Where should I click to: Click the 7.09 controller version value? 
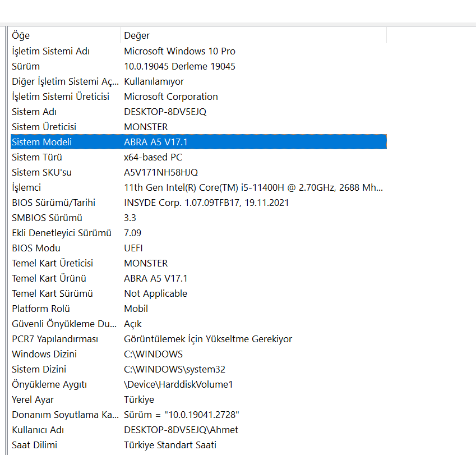click(133, 233)
